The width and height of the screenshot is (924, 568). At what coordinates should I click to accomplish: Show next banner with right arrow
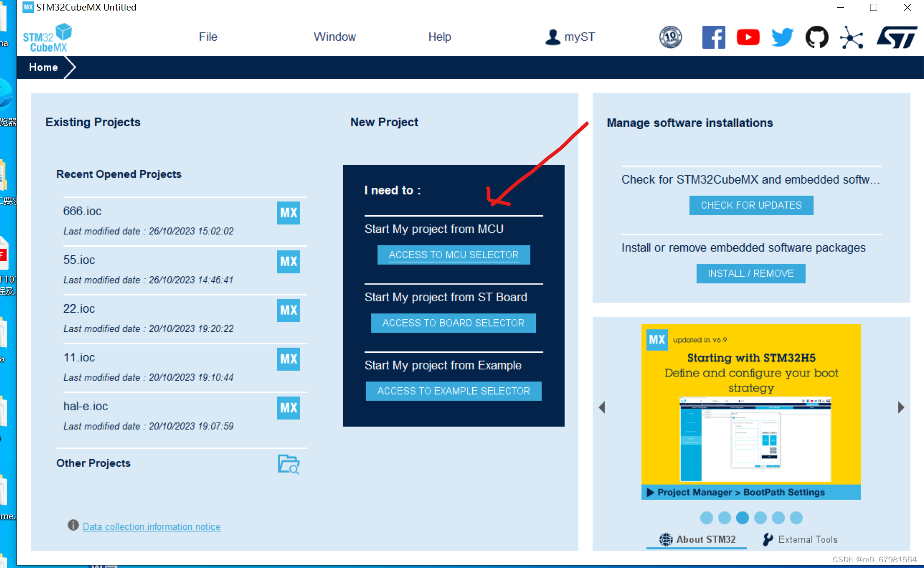click(x=901, y=407)
